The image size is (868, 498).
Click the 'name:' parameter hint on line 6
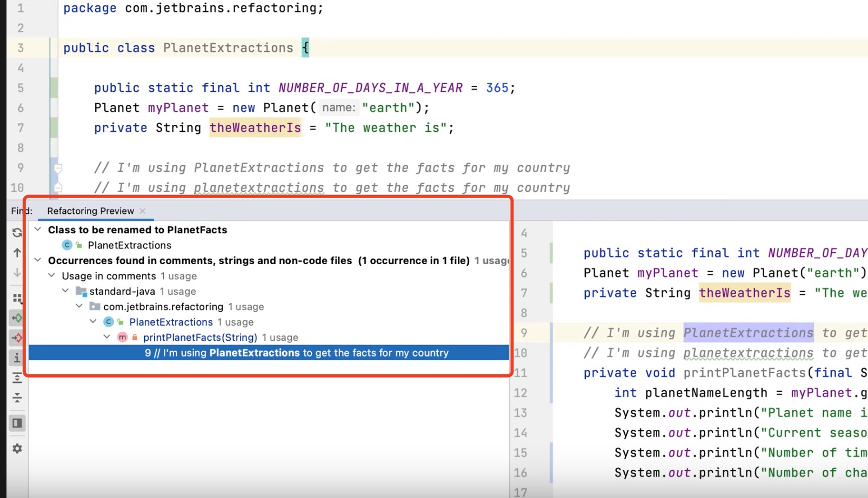point(338,107)
